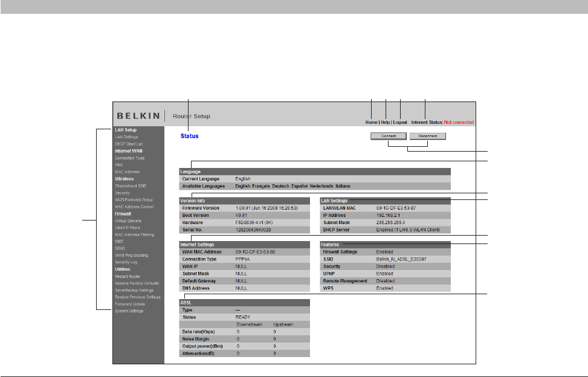588x377 pixels.
Task: Open Client IP Filters page
Action: click(x=127, y=228)
